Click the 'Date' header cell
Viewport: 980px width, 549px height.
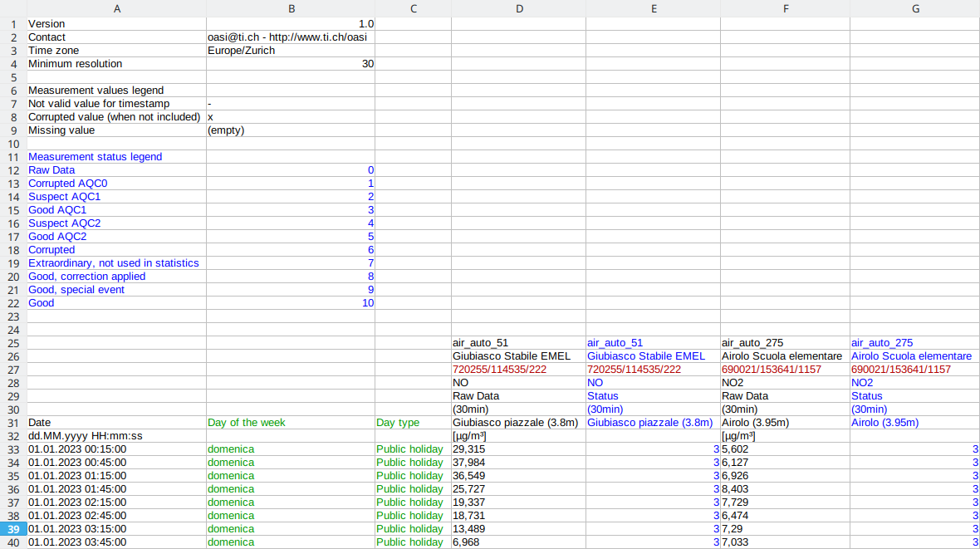(x=116, y=423)
